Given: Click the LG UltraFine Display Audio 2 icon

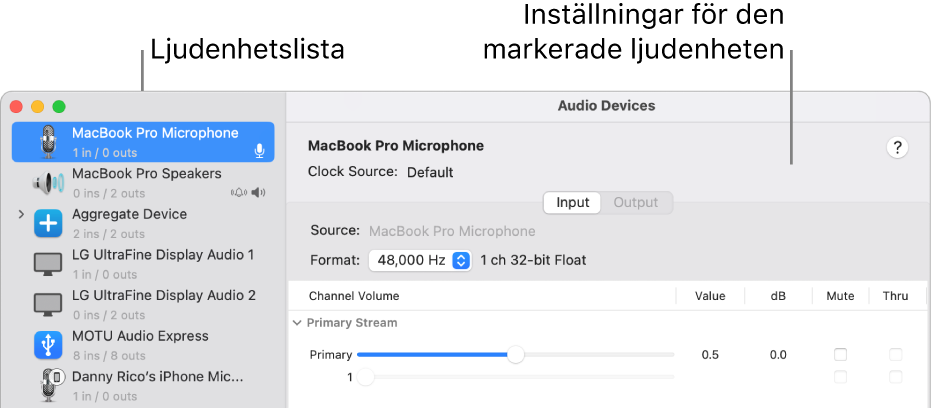Looking at the screenshot, I should (48, 305).
